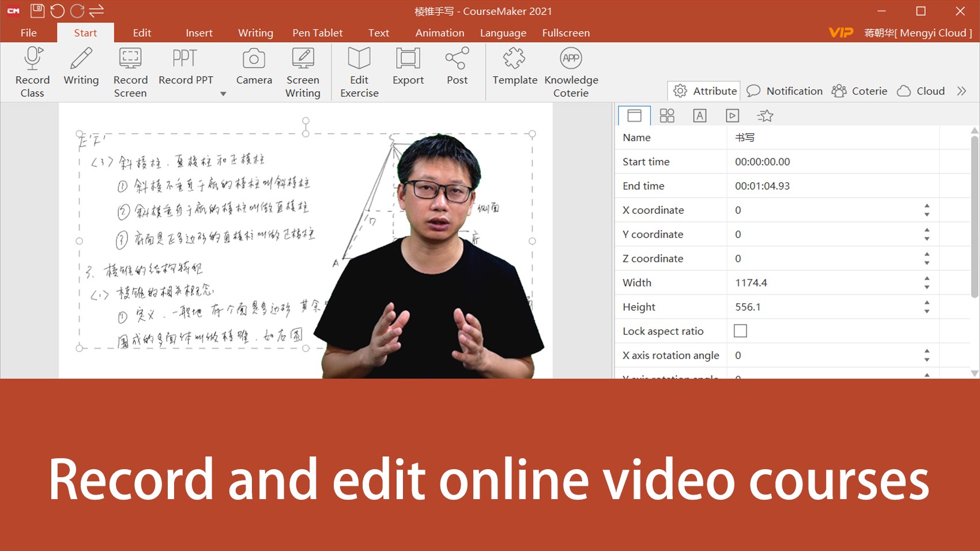Image resolution: width=980 pixels, height=551 pixels.
Task: Open the Cloud panel
Action: pyautogui.click(x=921, y=91)
